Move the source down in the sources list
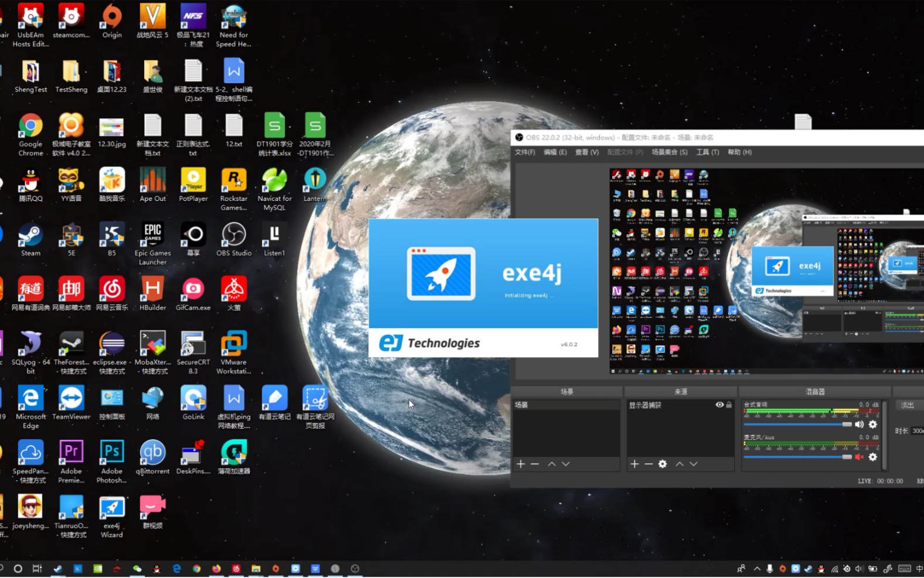924x578 pixels. pos(693,464)
